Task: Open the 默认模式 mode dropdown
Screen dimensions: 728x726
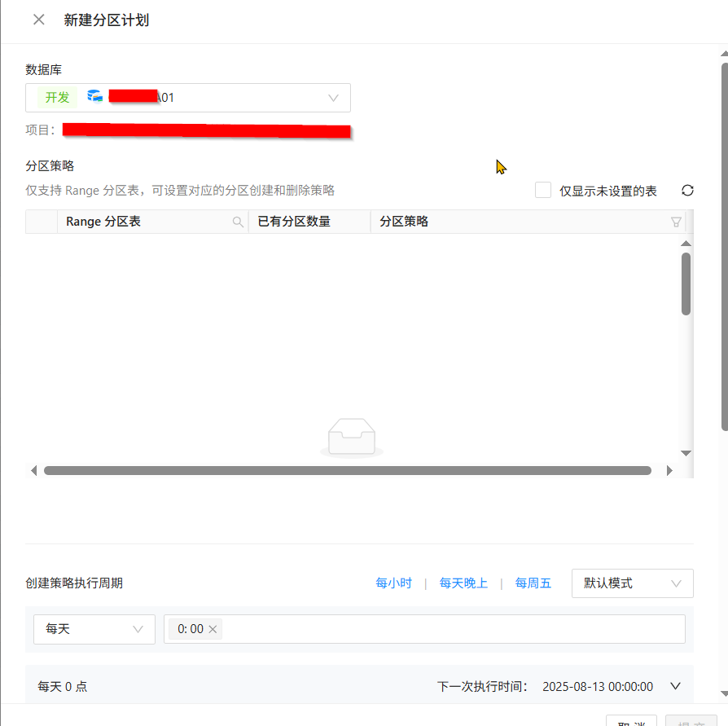Action: pyautogui.click(x=633, y=583)
